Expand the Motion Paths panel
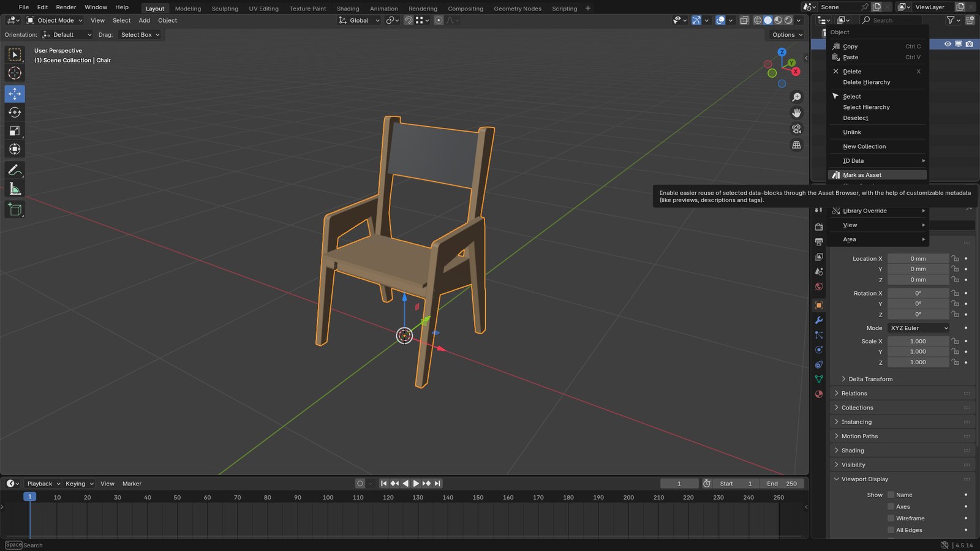The width and height of the screenshot is (980, 551). 903,436
